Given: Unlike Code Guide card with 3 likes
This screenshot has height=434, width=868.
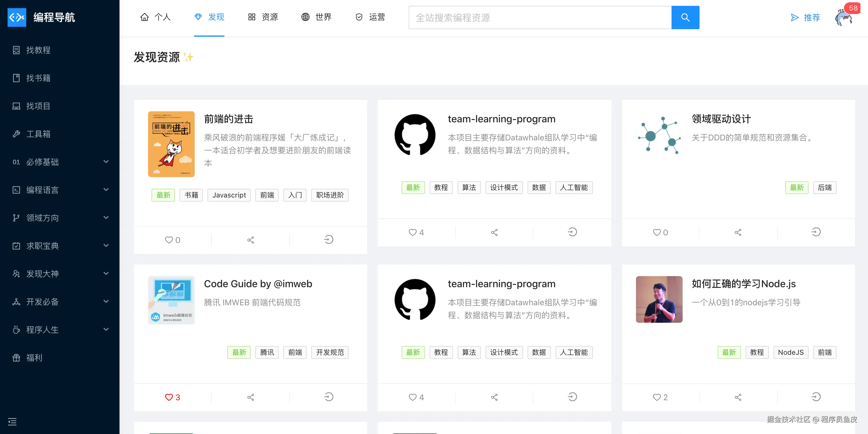Looking at the screenshot, I should [x=169, y=397].
